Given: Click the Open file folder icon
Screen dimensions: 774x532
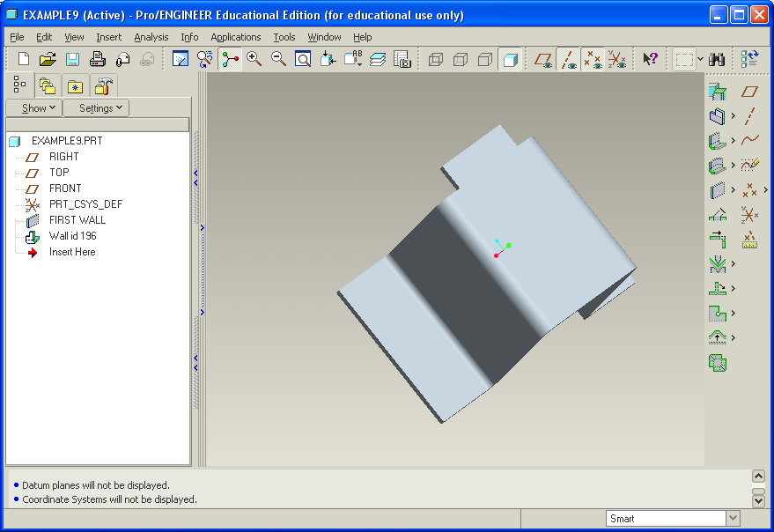Looking at the screenshot, I should point(48,59).
